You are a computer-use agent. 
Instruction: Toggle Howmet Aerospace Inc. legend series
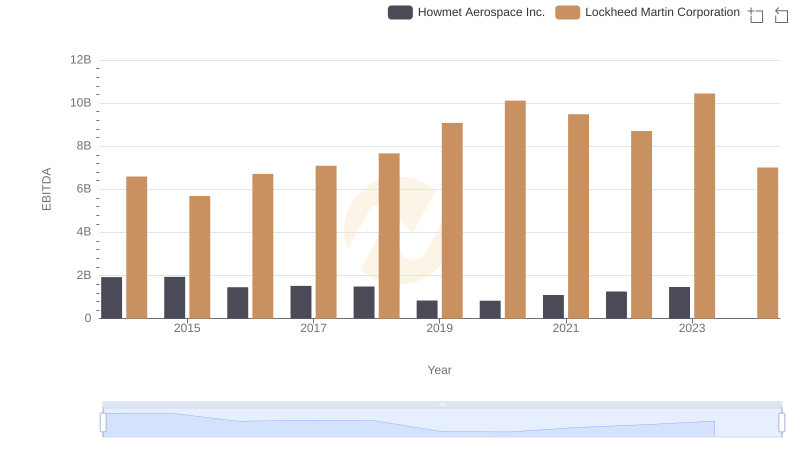[466, 12]
